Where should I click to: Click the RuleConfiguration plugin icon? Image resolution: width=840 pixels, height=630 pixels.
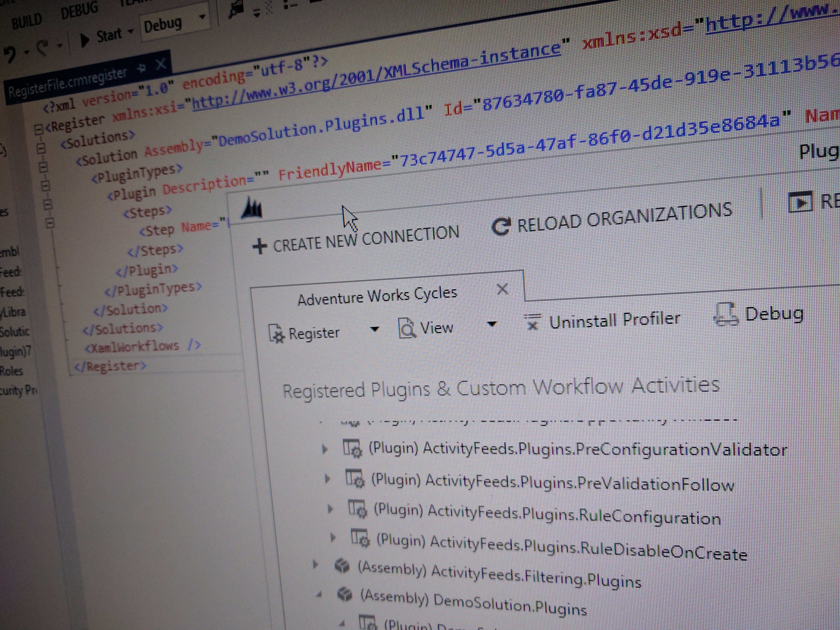click(358, 509)
